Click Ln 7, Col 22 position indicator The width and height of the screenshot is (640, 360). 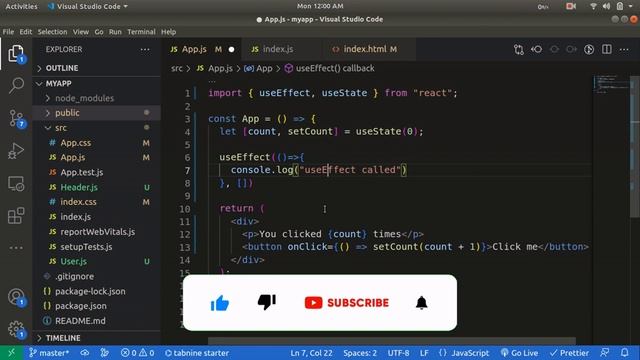(x=311, y=353)
